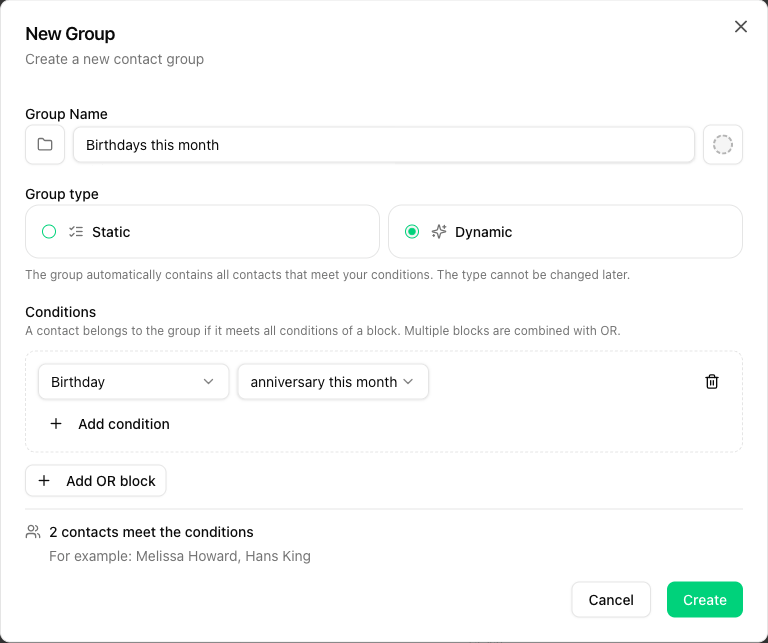The width and height of the screenshot is (768, 643).
Task: Click the 'Create a new contact group' subtitle
Action: (x=115, y=59)
